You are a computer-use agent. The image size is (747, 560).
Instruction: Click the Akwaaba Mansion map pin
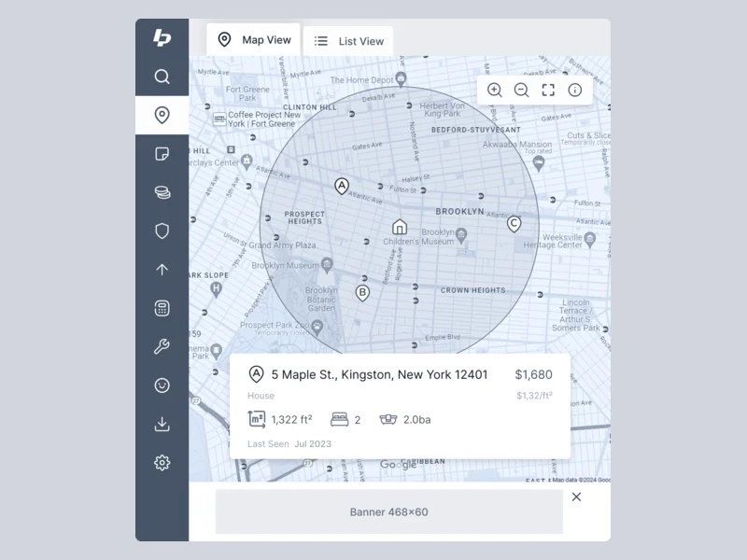tap(539, 164)
